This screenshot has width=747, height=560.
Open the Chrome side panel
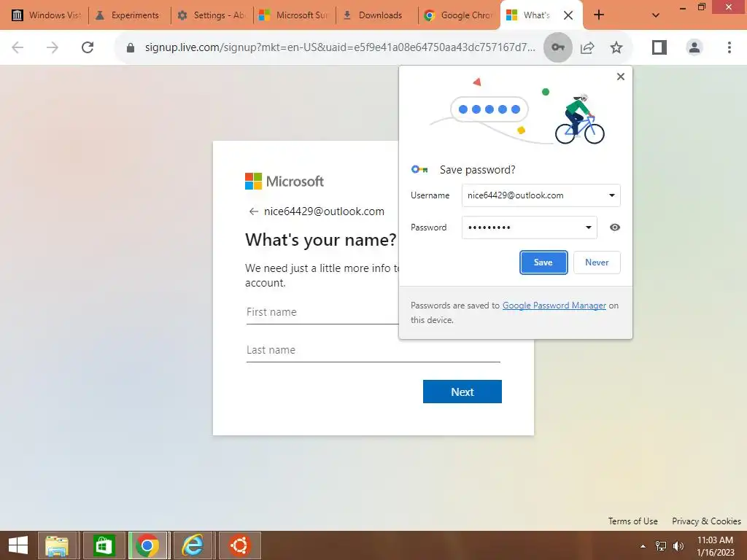[x=659, y=47]
